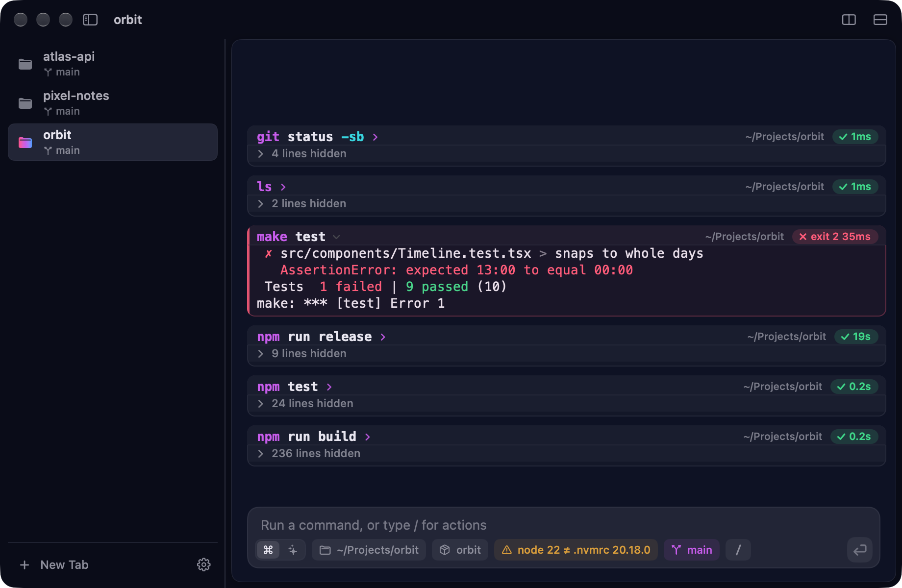This screenshot has width=902, height=588.
Task: Toggle the sidebar panel icon
Action: (90, 20)
